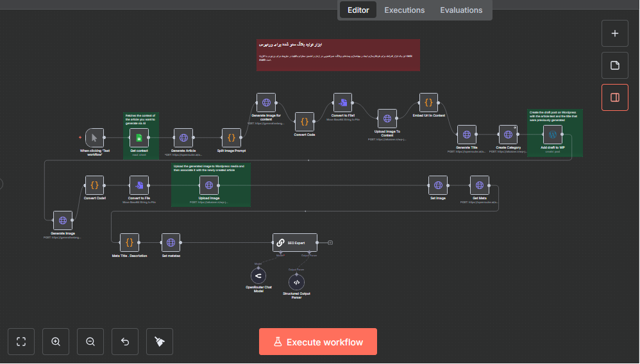This screenshot has width=640, height=364.
Task: Click the Add draft to WP WordPress node
Action: pos(552,135)
